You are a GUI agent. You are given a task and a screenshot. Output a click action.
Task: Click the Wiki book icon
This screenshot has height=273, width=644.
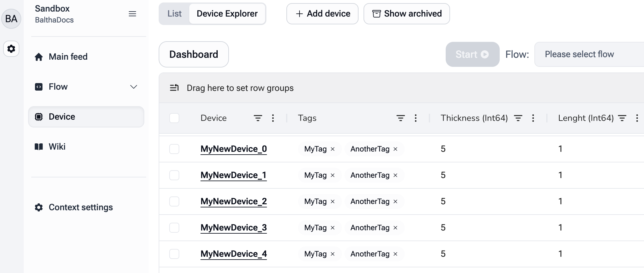[39, 146]
